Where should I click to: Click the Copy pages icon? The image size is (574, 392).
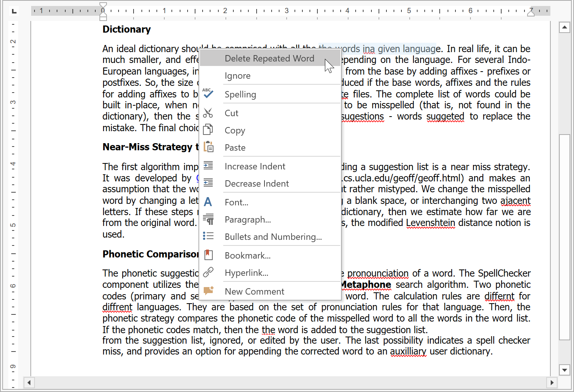pyautogui.click(x=208, y=130)
